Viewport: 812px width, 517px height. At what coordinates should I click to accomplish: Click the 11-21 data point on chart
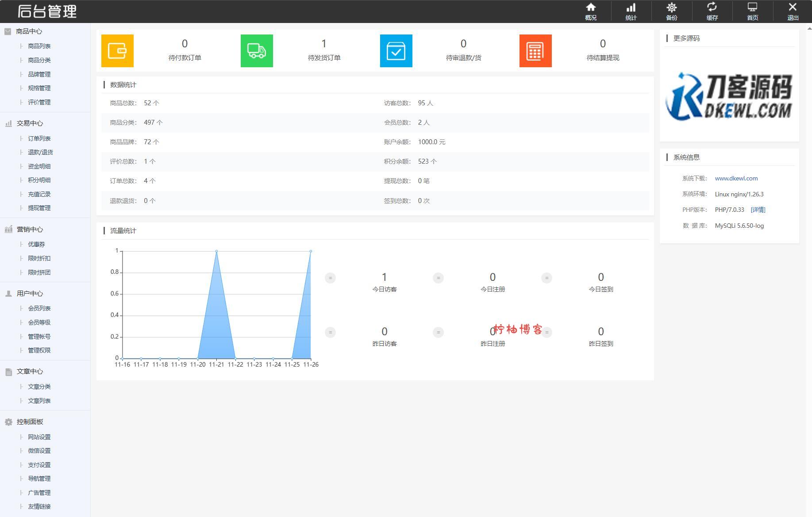[216, 251]
